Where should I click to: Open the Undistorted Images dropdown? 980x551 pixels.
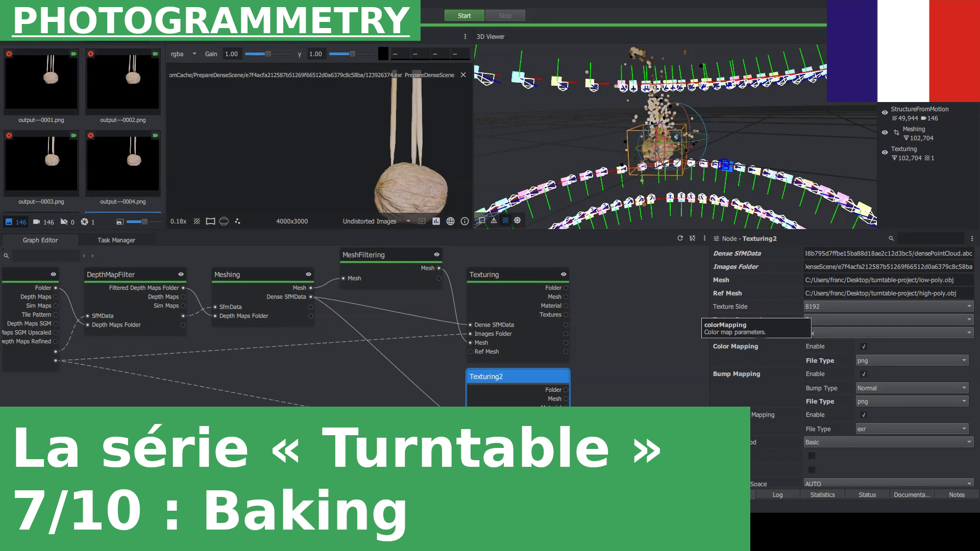[377, 221]
